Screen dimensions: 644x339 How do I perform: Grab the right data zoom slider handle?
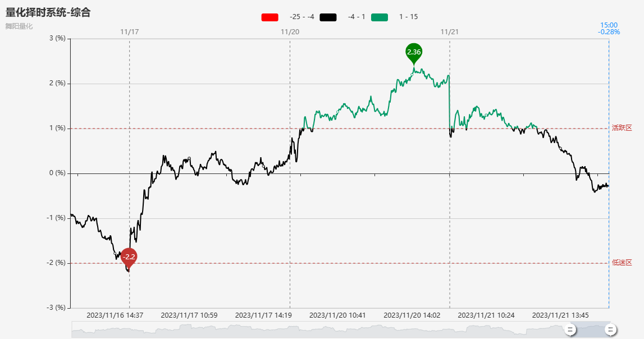pyautogui.click(x=610, y=329)
